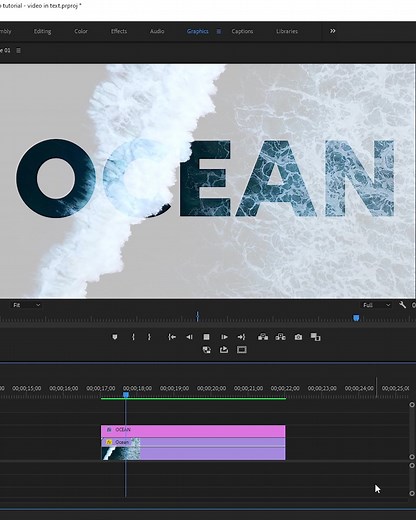
Task: Click the top video track scroll handle
Action: coord(412,405)
